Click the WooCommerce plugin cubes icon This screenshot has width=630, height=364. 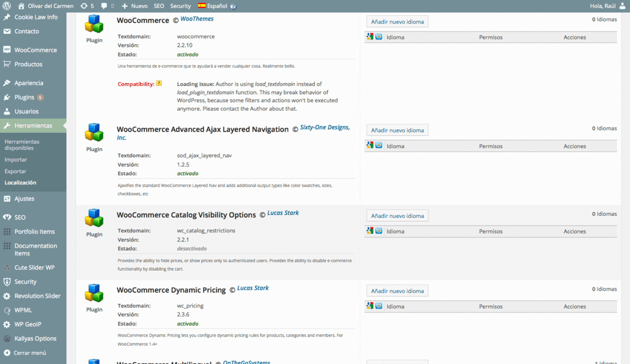click(94, 23)
